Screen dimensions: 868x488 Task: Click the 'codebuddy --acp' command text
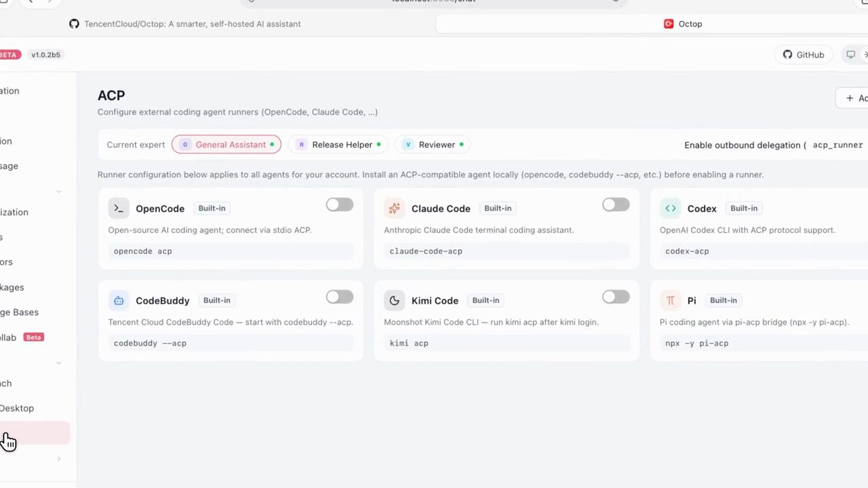150,344
